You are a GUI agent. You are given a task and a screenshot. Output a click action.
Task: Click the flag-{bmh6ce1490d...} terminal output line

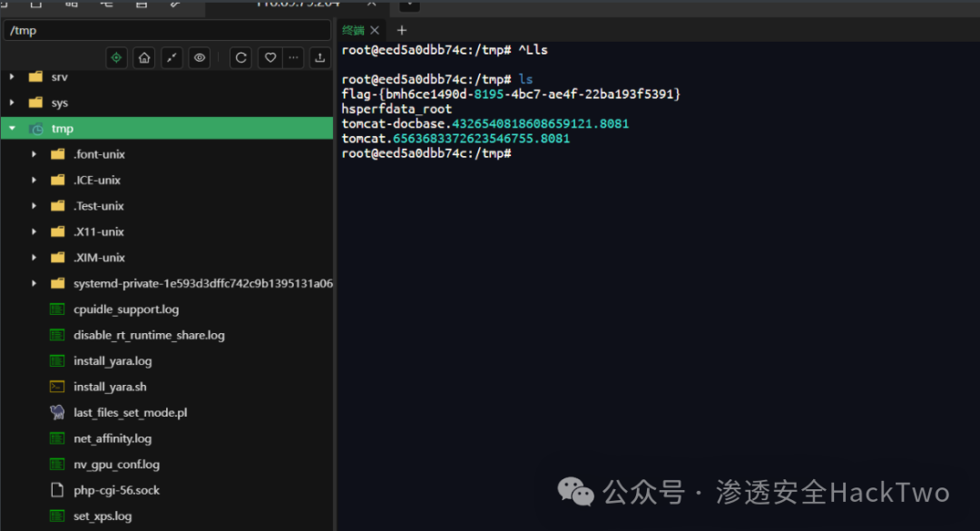[511, 94]
